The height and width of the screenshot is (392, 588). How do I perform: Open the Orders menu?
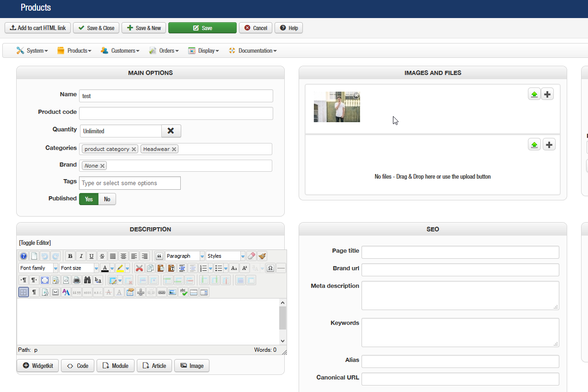click(164, 50)
